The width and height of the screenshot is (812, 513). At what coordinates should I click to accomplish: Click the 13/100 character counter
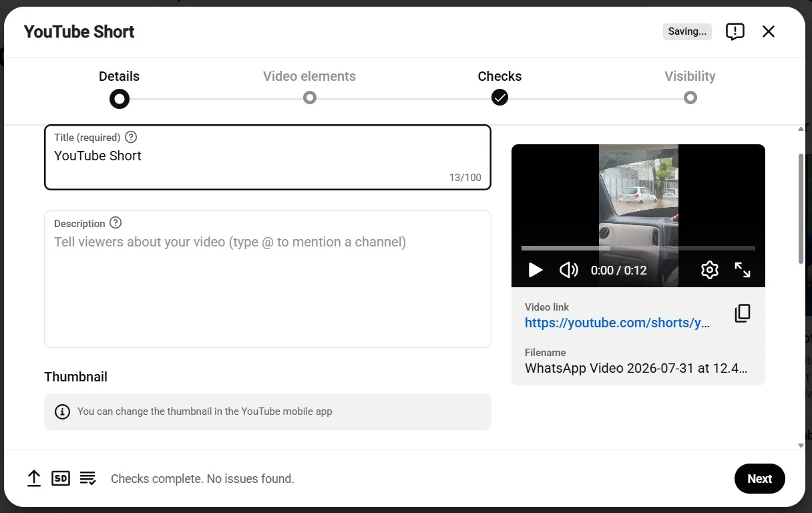click(x=465, y=178)
